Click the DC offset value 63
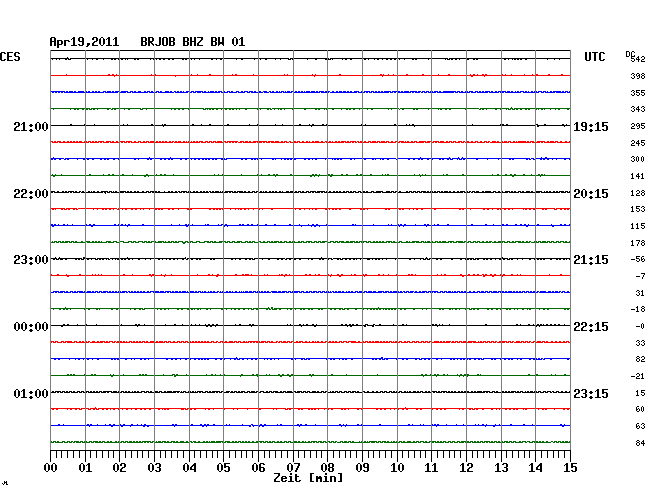650x494 pixels. point(640,426)
